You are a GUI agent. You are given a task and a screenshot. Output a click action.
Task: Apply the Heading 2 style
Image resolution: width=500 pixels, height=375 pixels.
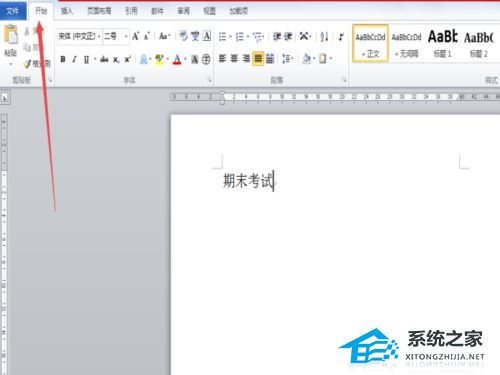click(x=479, y=43)
